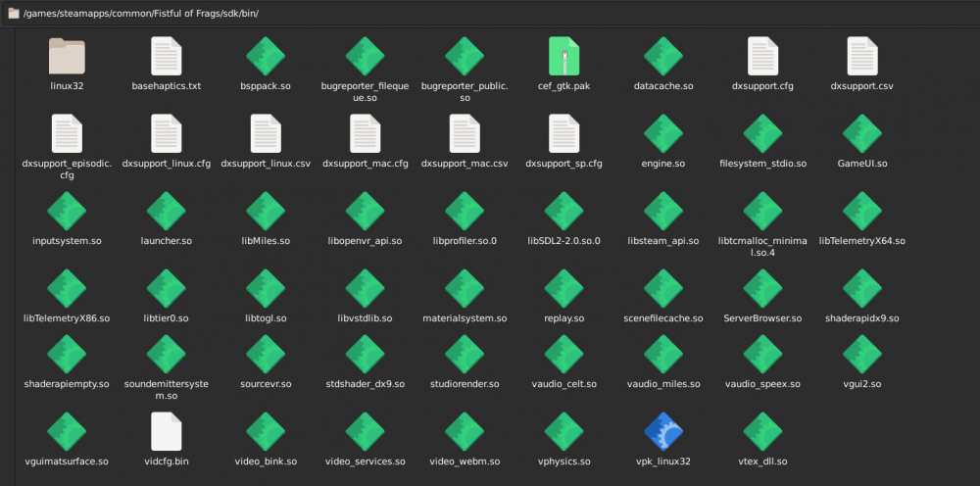This screenshot has width=980, height=486.
Task: Click the filesystem_stdio.so icon
Action: (762, 133)
